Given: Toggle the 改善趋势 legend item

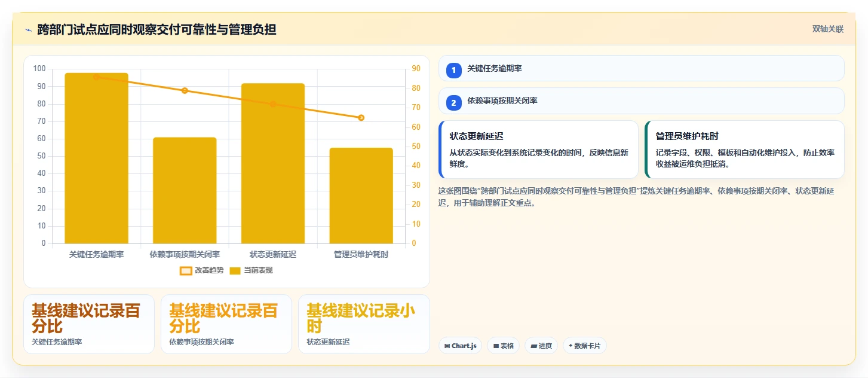Looking at the screenshot, I should coord(202,270).
